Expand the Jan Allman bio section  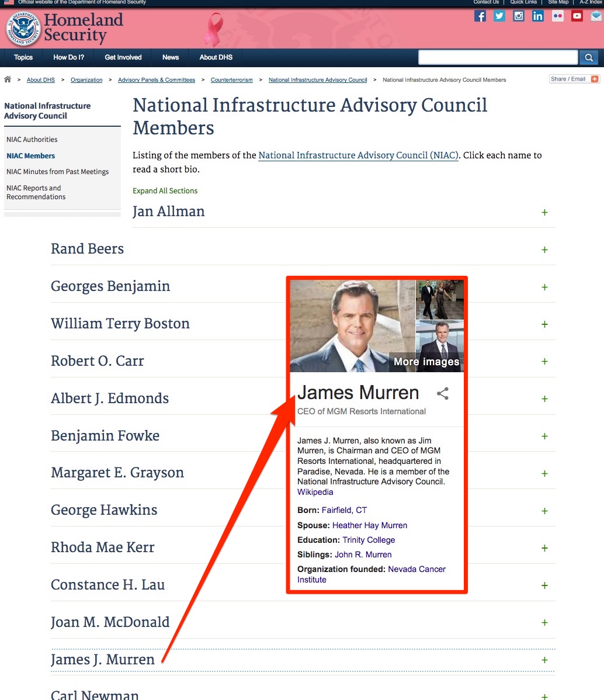pos(544,213)
